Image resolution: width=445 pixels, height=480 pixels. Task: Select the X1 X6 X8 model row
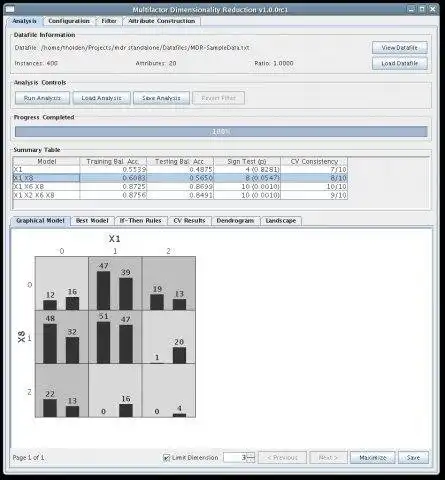(180, 187)
